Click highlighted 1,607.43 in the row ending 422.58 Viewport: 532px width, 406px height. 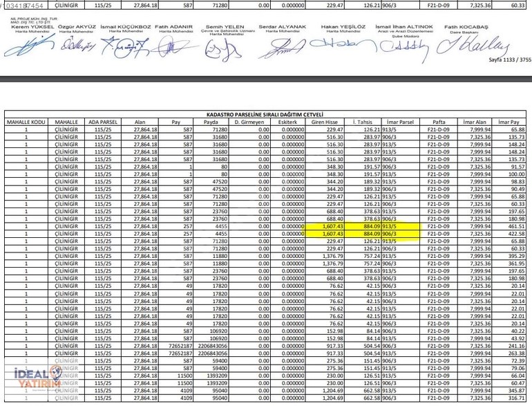(x=332, y=234)
